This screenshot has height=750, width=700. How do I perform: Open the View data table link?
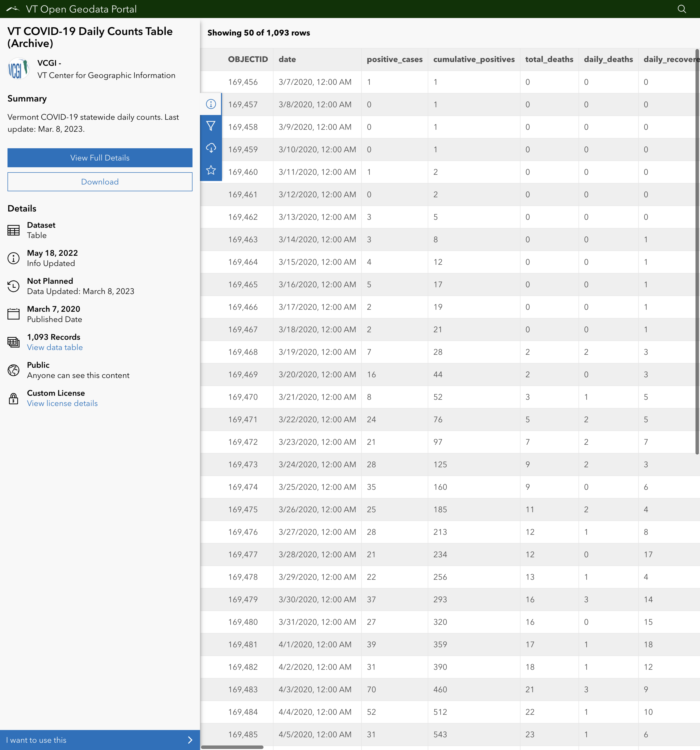[55, 347]
